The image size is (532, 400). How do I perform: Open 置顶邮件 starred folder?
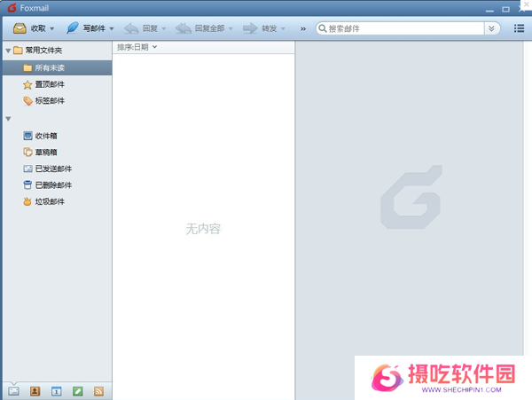pos(50,84)
